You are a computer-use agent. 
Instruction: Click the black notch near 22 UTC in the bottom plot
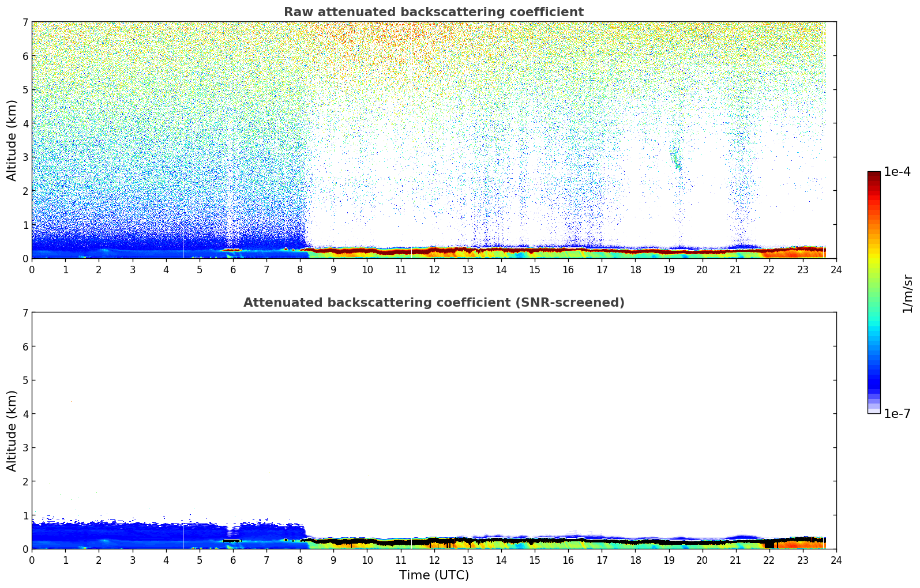(769, 544)
